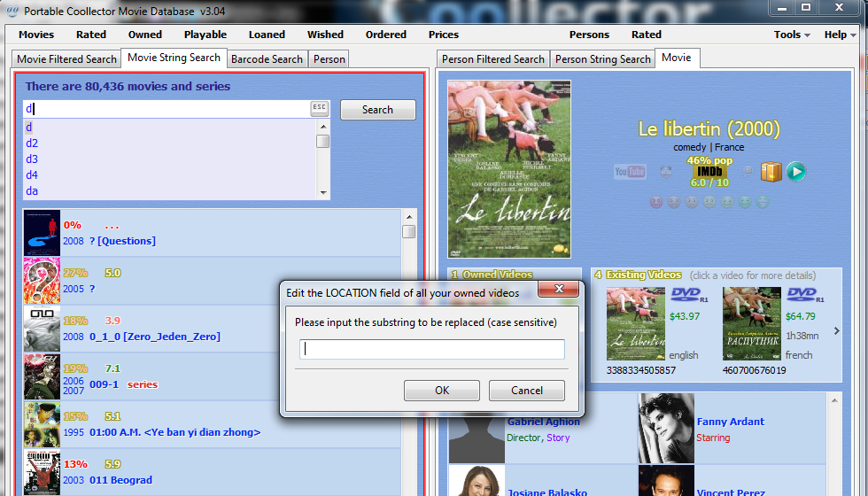Select french РАСПУТНИК DVD cover
This screenshot has height=496, width=868.
tap(752, 324)
